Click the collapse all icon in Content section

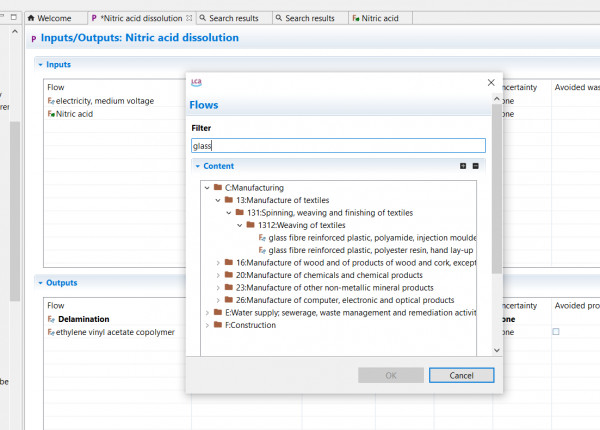[475, 166]
